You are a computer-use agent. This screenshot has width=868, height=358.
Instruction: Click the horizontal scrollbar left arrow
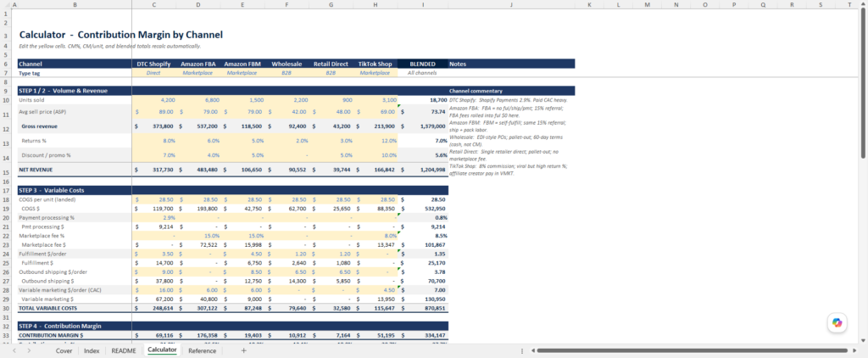[532, 351]
